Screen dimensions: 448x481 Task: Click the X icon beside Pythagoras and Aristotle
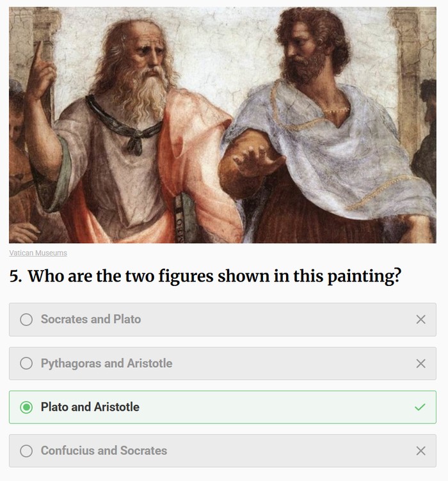coord(420,363)
